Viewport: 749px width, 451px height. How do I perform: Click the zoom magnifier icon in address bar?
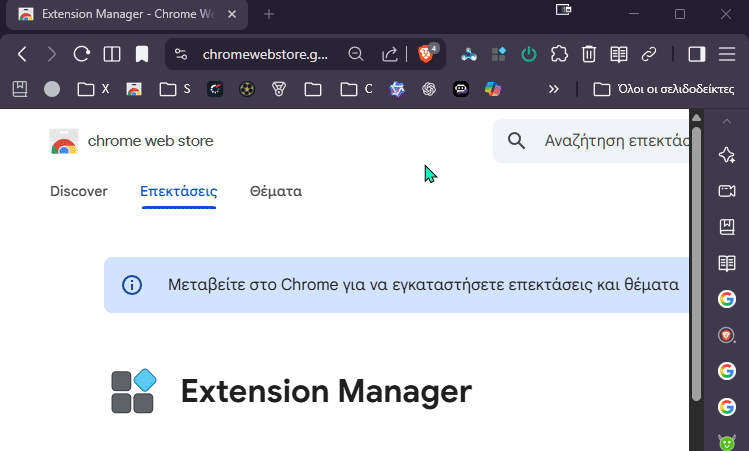pos(356,54)
